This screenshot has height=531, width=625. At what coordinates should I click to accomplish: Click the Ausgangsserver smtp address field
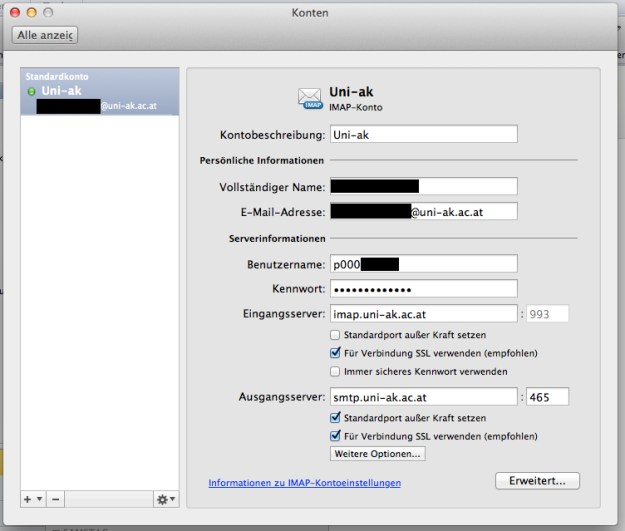coord(423,397)
